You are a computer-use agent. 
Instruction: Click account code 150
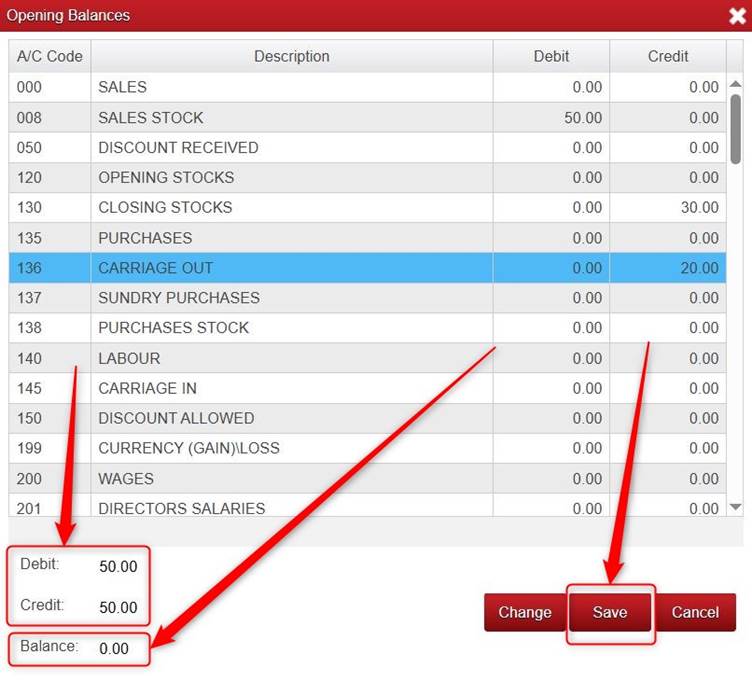(29, 418)
